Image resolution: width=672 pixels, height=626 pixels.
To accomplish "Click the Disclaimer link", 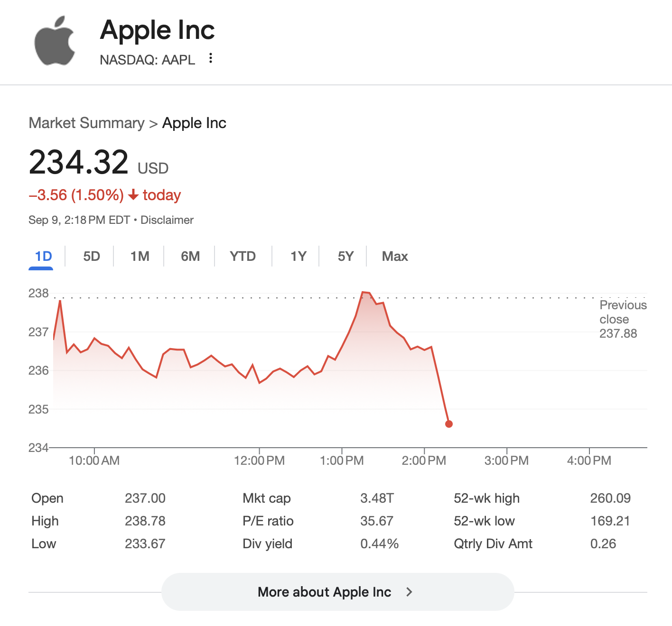I will coord(167,220).
